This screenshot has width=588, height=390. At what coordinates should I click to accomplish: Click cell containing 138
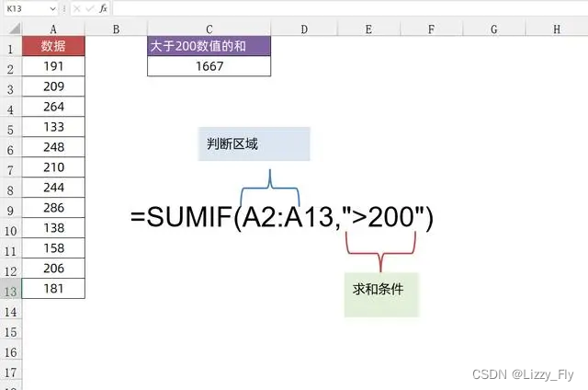(53, 228)
